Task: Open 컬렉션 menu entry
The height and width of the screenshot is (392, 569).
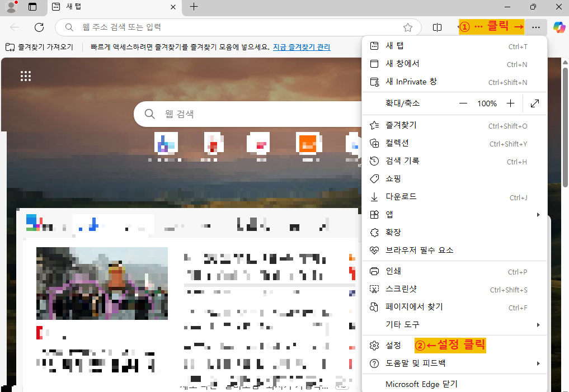Action: coord(454,143)
